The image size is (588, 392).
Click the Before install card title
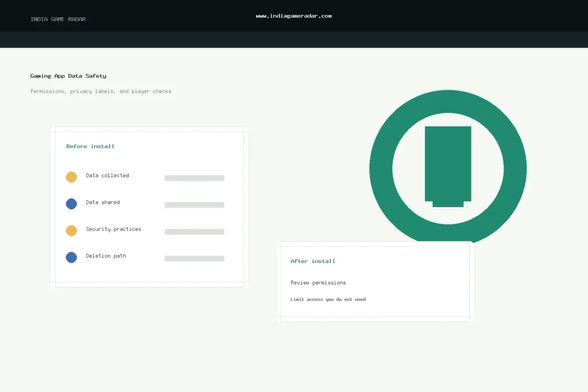point(90,146)
